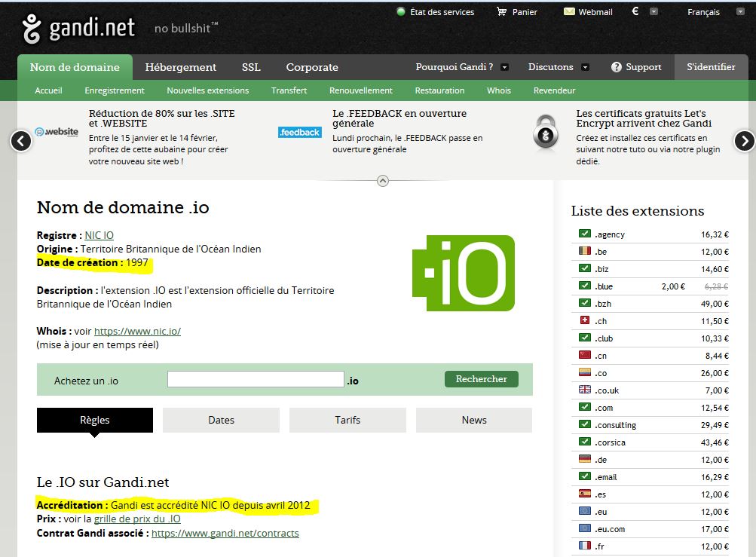Go to previous carousel slide arrow
The height and width of the screenshot is (557, 756).
tap(21, 141)
